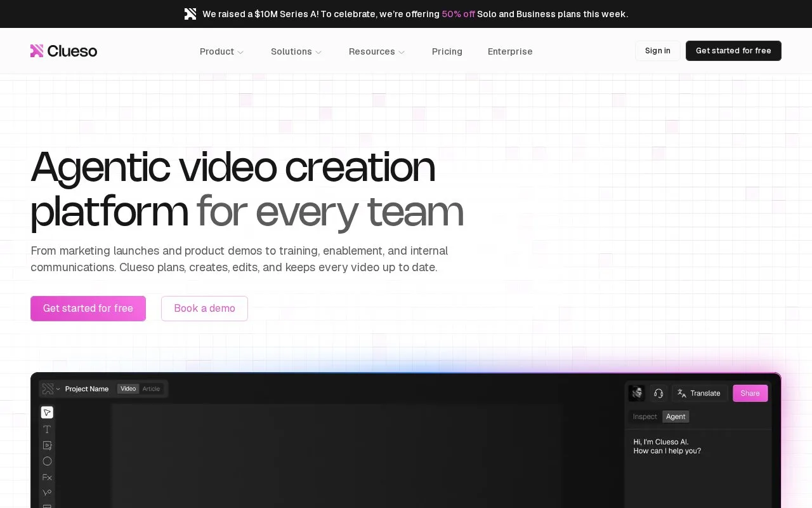Pick the circle shape tool

click(47, 461)
